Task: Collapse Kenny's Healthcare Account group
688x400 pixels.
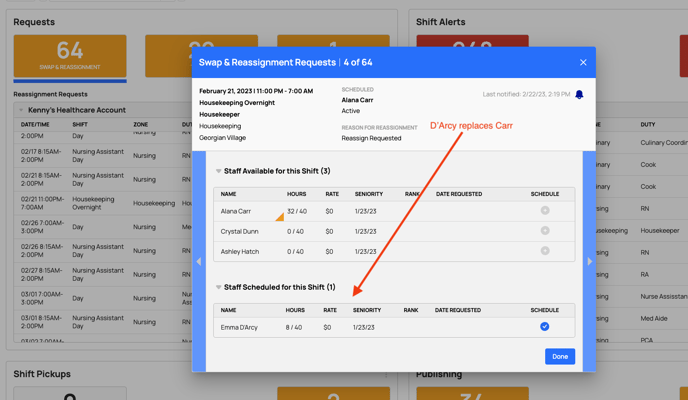Action: (x=21, y=110)
